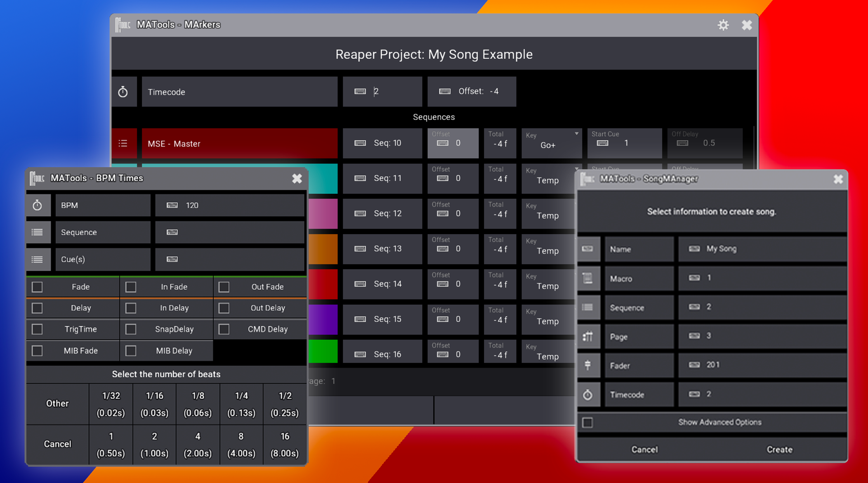868x483 pixels.
Task: Click the macro icon in SongMAnager
Action: [x=588, y=278]
